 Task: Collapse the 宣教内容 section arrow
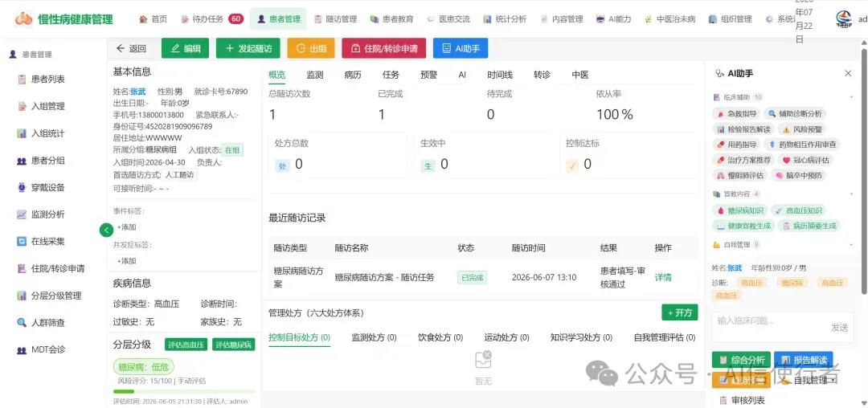click(x=851, y=194)
